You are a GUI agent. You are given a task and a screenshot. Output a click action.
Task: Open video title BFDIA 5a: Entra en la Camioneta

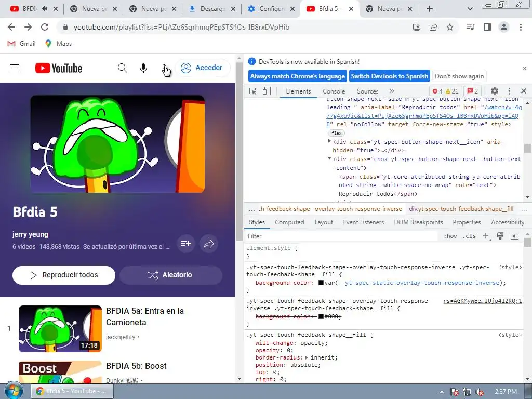click(145, 316)
